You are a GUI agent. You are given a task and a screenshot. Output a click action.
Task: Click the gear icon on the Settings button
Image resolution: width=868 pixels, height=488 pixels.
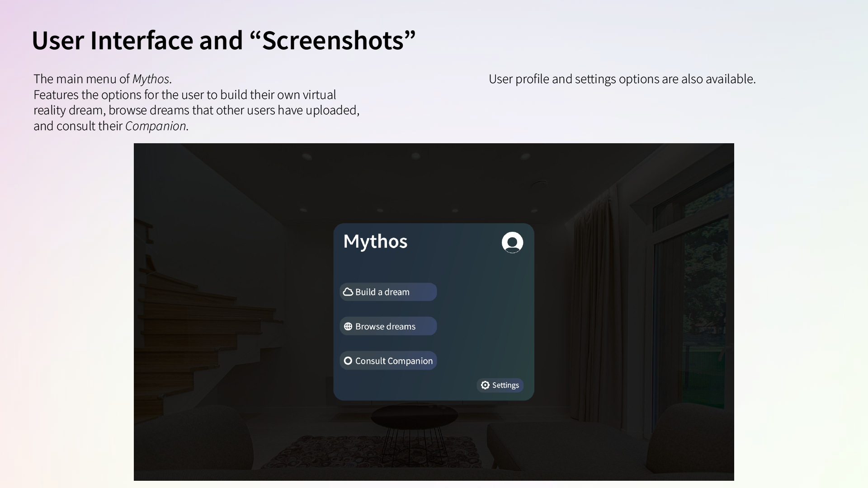(486, 385)
